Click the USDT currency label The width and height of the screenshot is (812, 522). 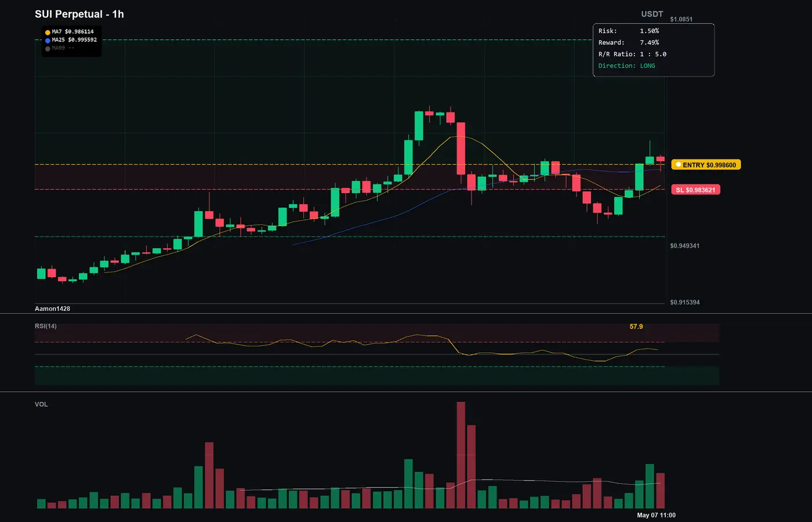[652, 14]
